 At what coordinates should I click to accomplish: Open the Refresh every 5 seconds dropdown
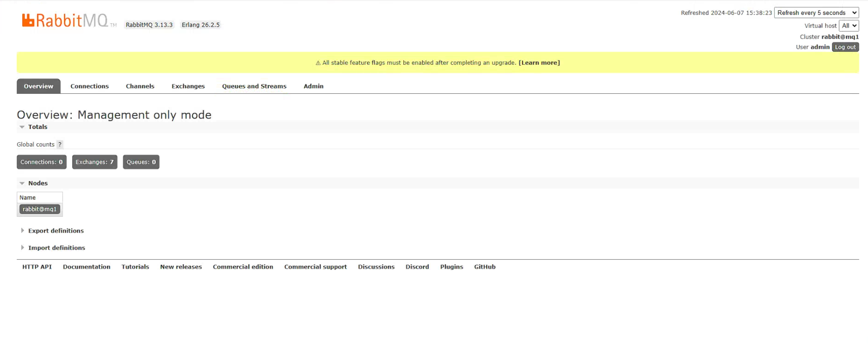pos(816,13)
